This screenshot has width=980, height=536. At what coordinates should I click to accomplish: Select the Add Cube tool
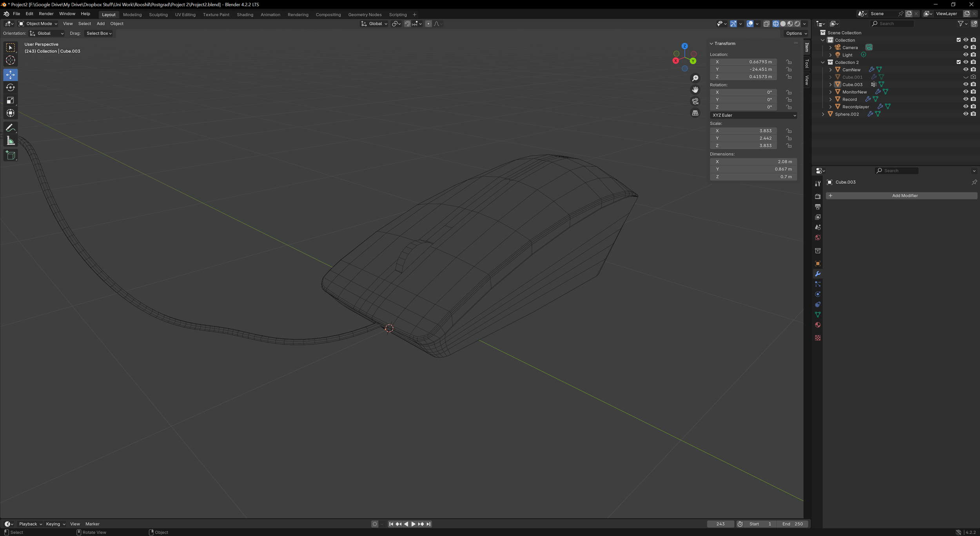tap(11, 156)
